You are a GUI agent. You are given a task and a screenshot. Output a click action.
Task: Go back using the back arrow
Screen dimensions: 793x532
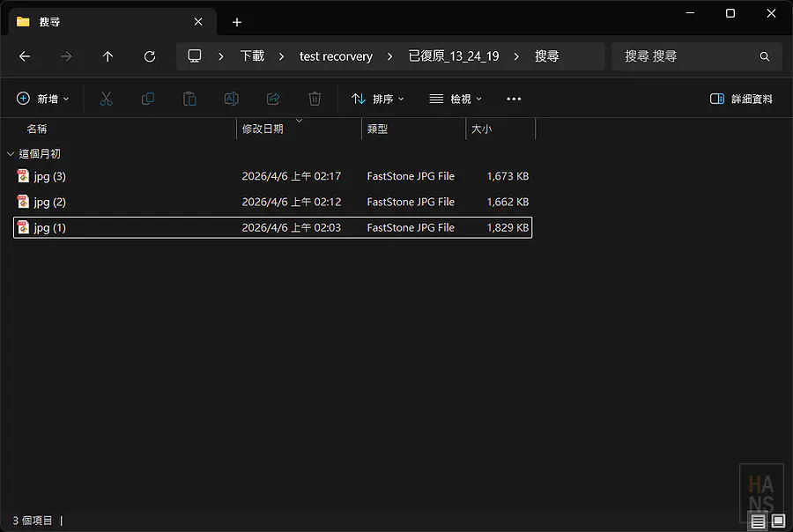coord(25,56)
